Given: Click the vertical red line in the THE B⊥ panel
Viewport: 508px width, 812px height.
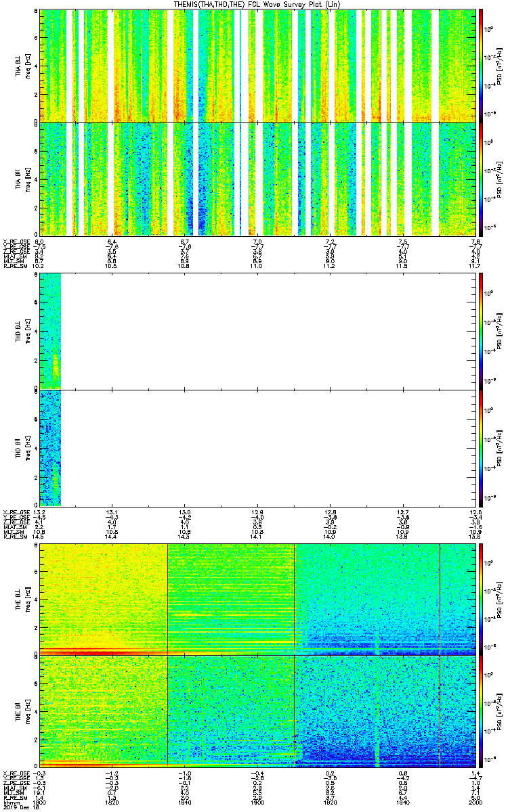Looking at the screenshot, I should (x=295, y=599).
